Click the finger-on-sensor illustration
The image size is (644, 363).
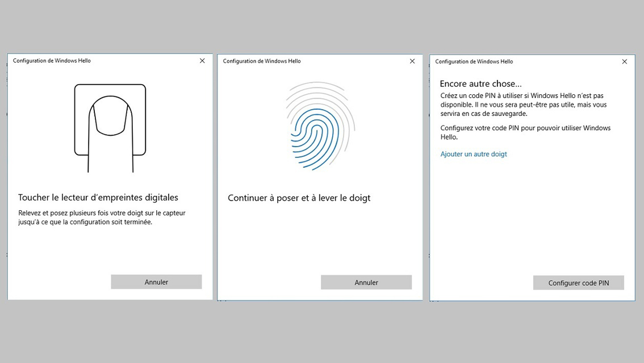(110, 128)
